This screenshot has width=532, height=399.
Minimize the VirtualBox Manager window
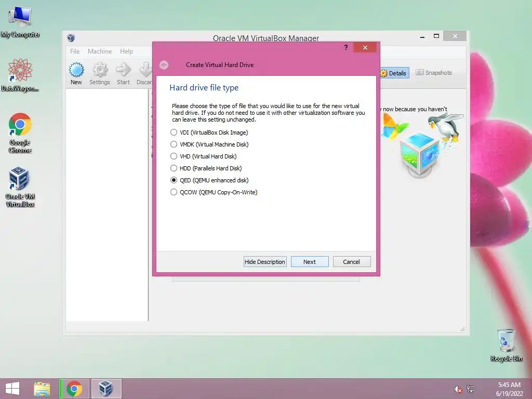pos(422,36)
